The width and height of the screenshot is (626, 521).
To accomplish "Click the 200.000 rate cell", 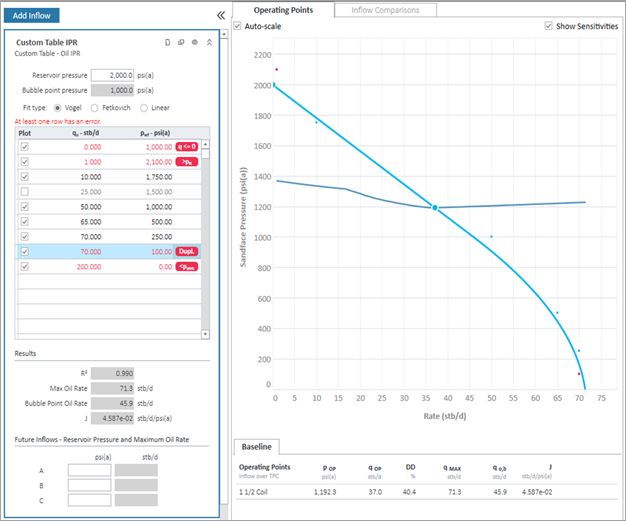I will click(x=89, y=267).
